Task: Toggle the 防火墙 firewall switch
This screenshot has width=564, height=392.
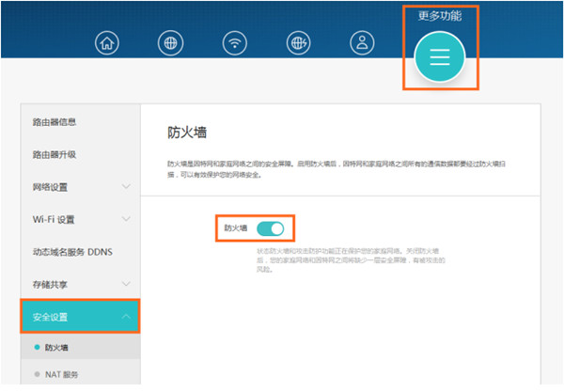Action: [270, 228]
